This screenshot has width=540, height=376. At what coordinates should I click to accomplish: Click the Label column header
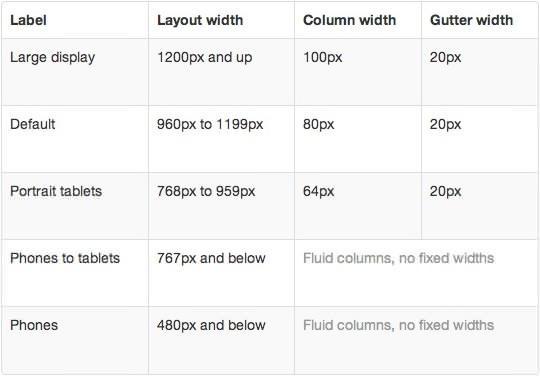point(28,20)
